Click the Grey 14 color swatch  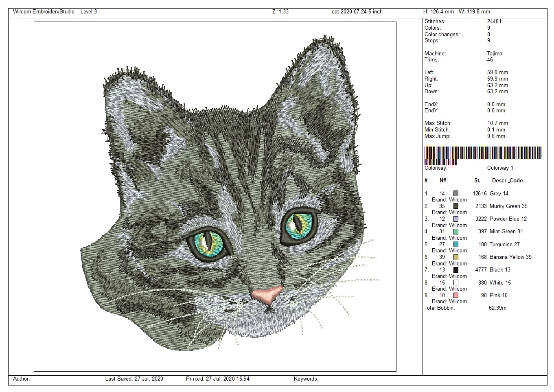tap(456, 193)
